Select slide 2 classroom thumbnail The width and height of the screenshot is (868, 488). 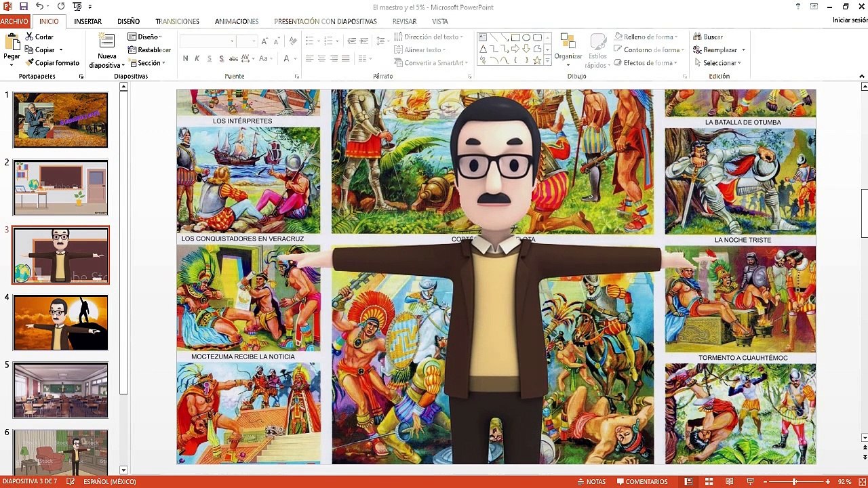(x=60, y=188)
